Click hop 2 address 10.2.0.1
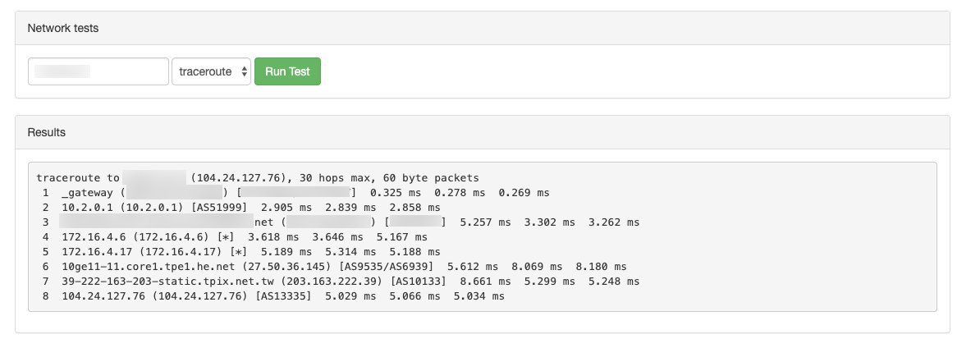 88,208
